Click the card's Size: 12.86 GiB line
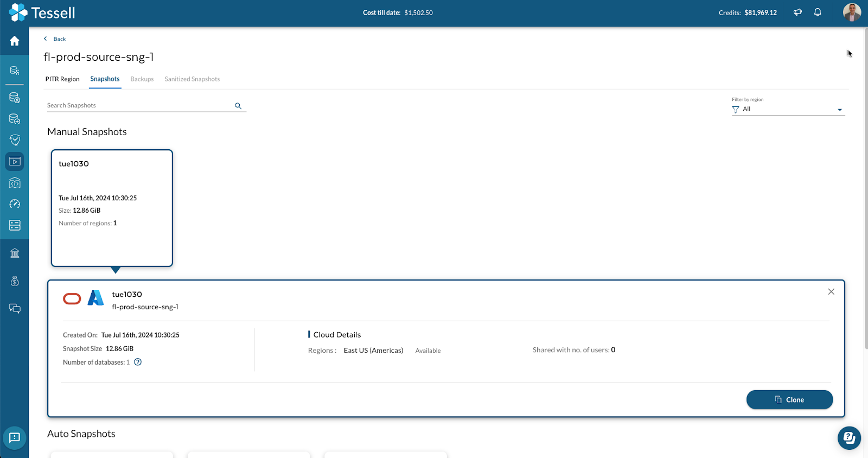 click(x=79, y=211)
